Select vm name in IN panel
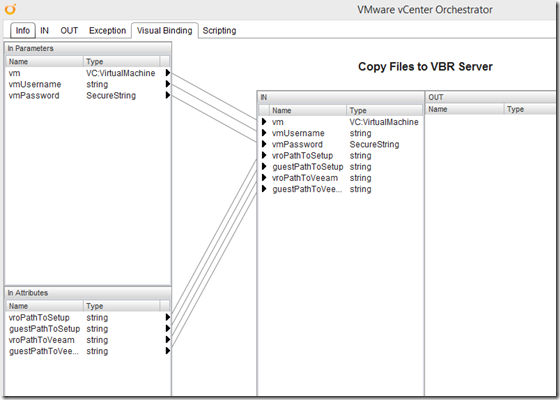The height and width of the screenshot is (400, 560). [278, 122]
